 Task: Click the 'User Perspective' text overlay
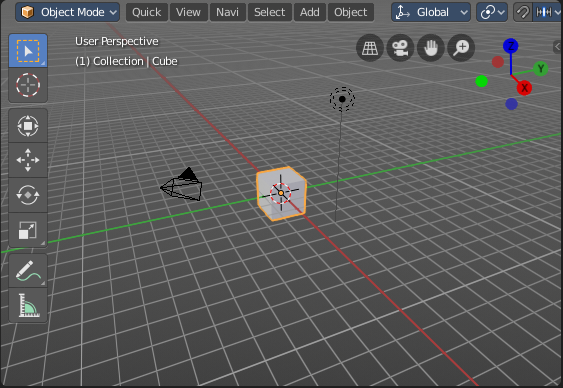(117, 41)
